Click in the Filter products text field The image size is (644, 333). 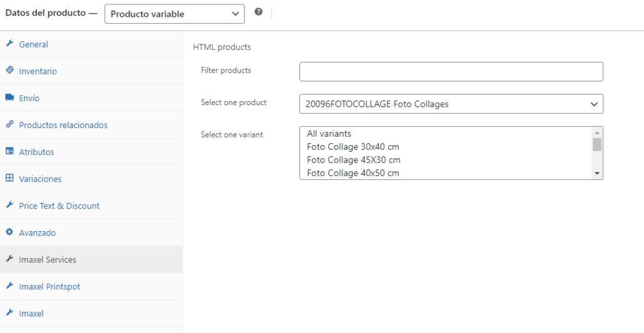point(451,72)
